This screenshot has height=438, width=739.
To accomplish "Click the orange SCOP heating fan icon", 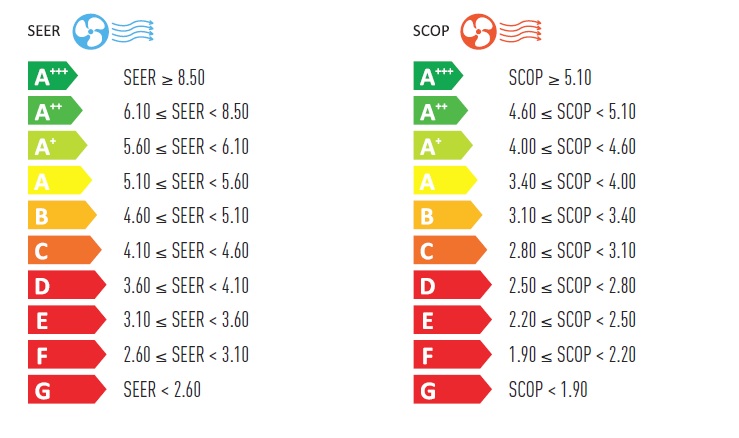I will [x=478, y=30].
